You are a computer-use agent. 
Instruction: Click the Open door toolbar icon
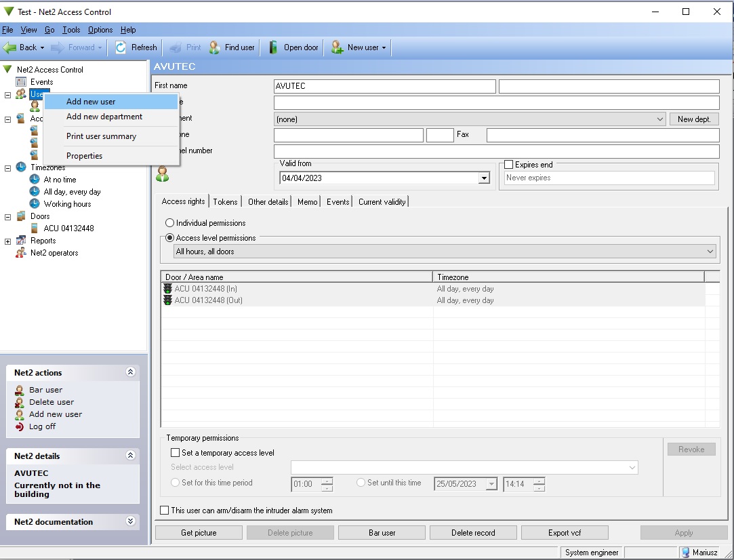coord(273,47)
